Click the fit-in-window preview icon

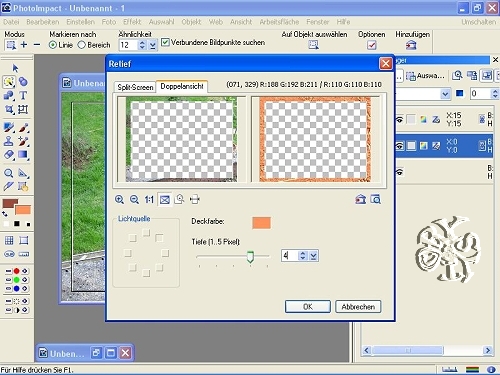point(165,199)
